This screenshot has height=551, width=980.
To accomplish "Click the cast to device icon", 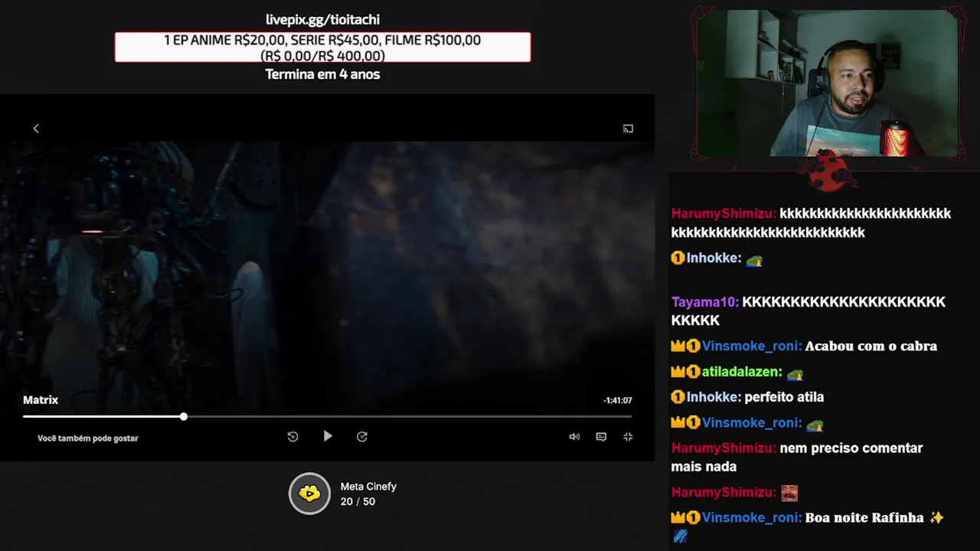I will click(x=628, y=129).
